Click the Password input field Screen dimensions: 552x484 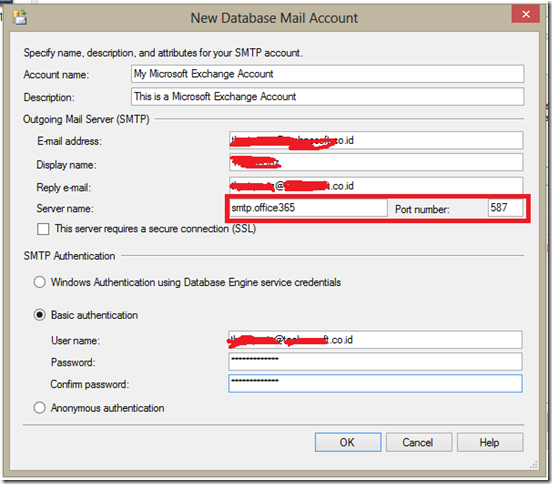[x=375, y=362]
